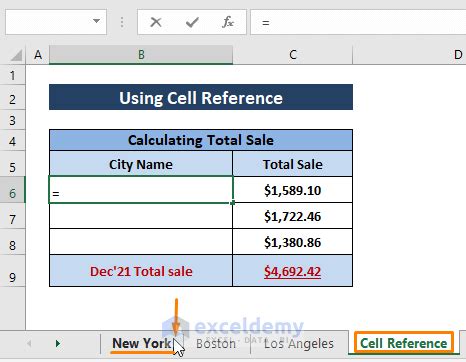Select column D header
The image size is (466, 362).
(458, 55)
